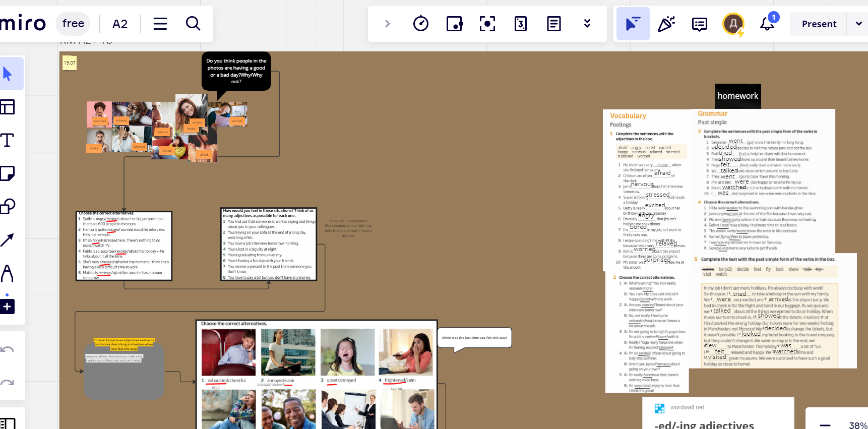The image size is (868, 429).
Task: Open the voting tool icon
Action: pos(454,24)
